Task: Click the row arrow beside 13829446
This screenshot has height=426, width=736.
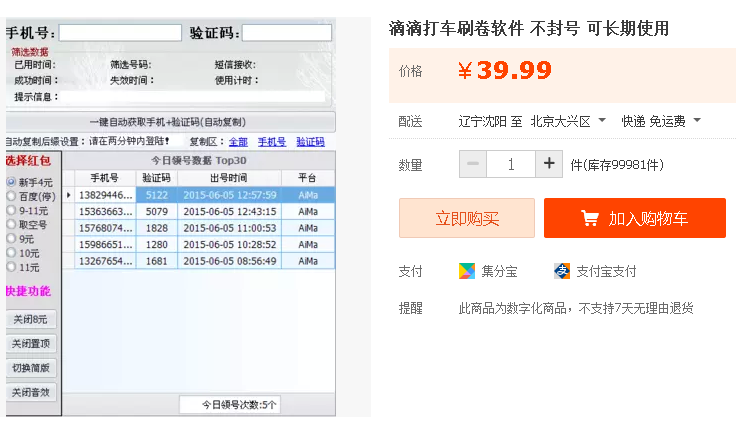Action: click(x=69, y=195)
